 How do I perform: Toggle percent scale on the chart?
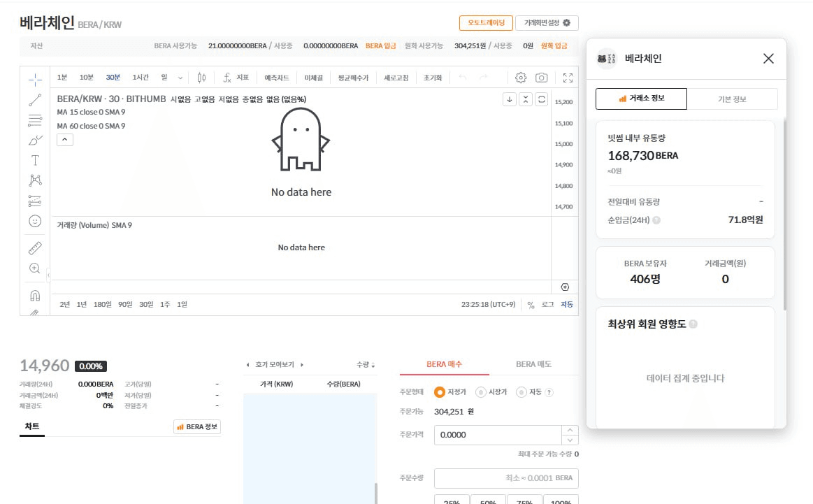tap(531, 305)
